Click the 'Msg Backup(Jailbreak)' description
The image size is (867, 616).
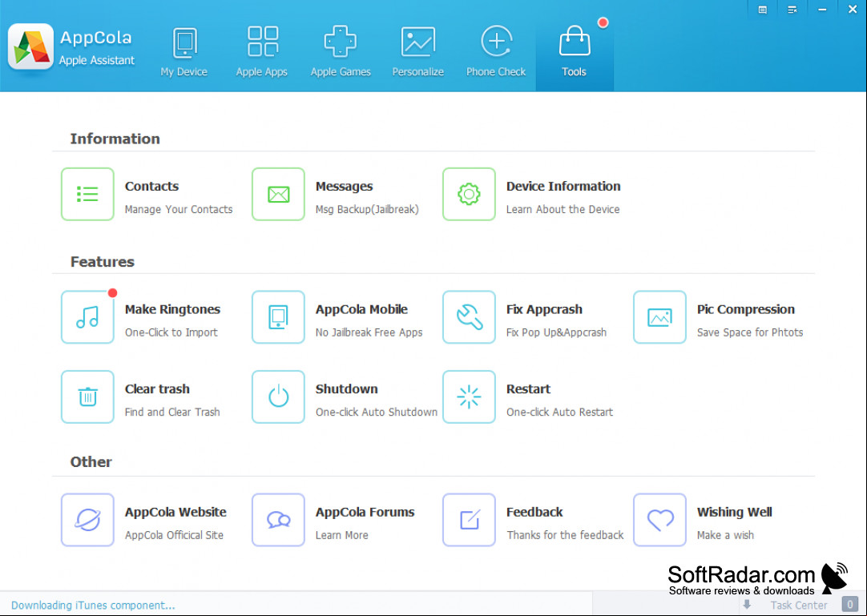pos(367,210)
